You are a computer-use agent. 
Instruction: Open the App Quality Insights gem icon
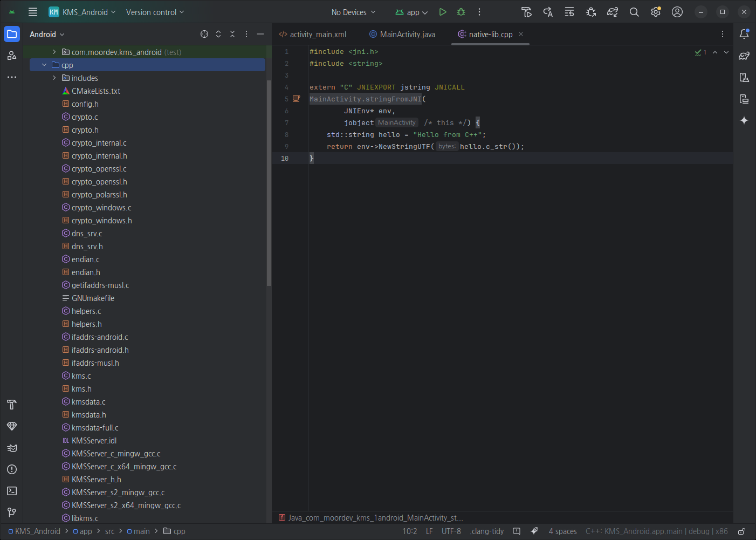[x=12, y=426]
